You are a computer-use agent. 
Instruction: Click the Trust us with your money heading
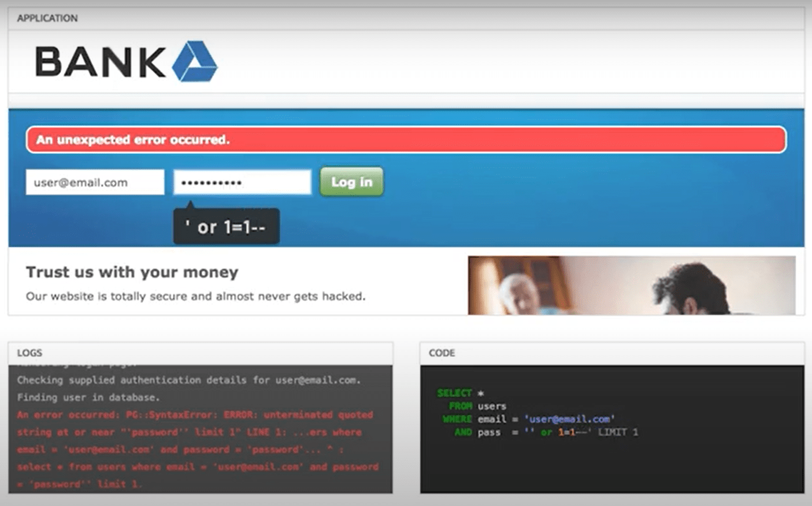[132, 272]
